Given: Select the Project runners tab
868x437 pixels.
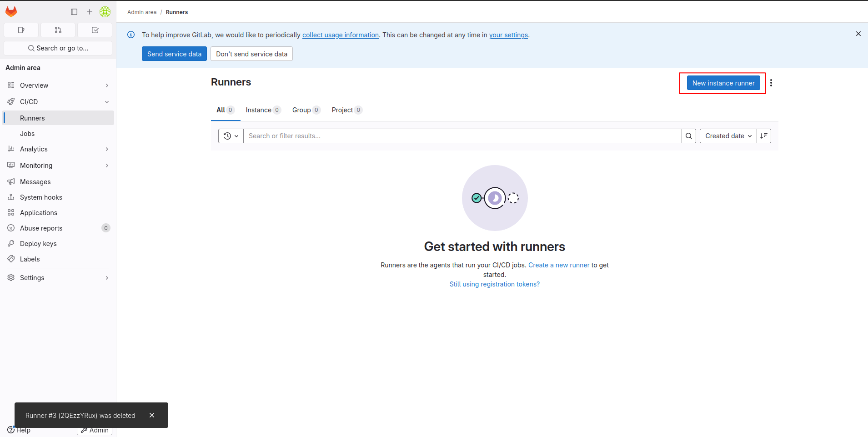Looking at the screenshot, I should (347, 110).
